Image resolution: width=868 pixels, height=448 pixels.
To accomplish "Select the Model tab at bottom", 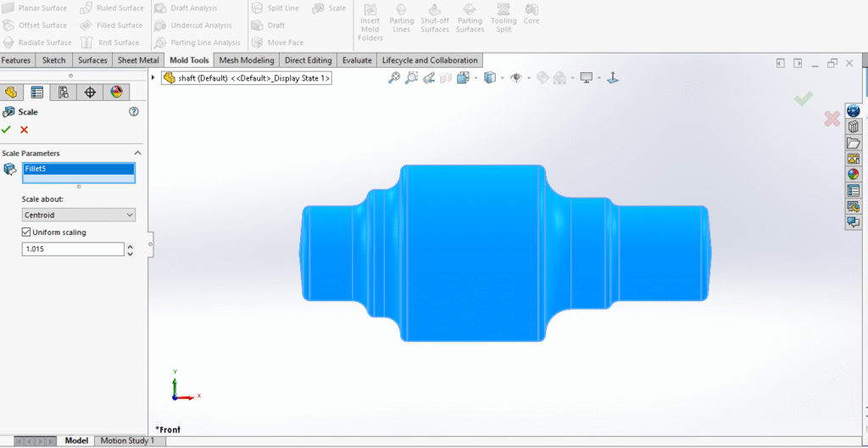I will [x=76, y=441].
